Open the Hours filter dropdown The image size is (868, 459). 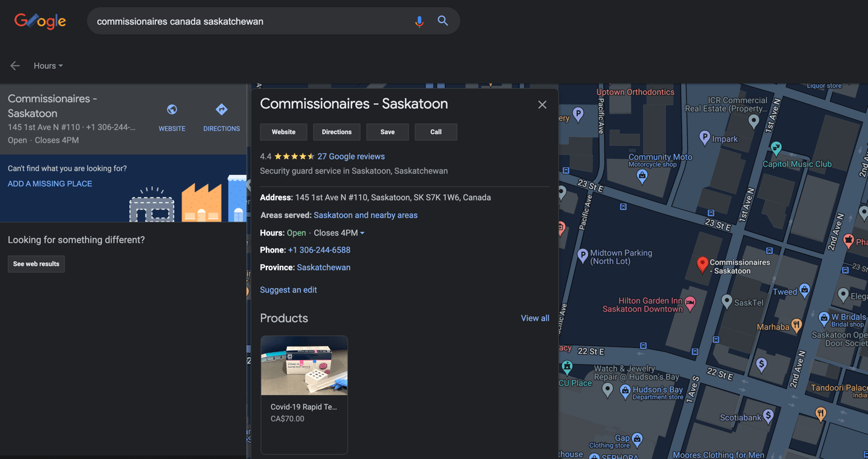(48, 66)
